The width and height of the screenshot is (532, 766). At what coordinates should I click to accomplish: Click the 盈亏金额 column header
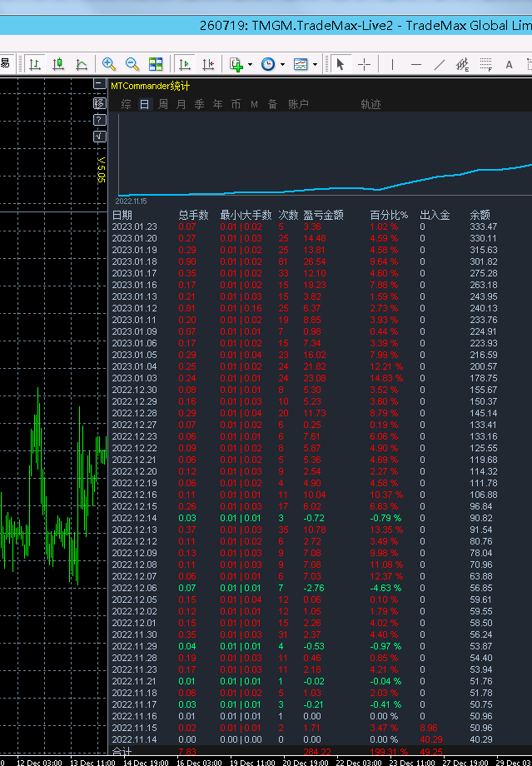click(x=323, y=215)
